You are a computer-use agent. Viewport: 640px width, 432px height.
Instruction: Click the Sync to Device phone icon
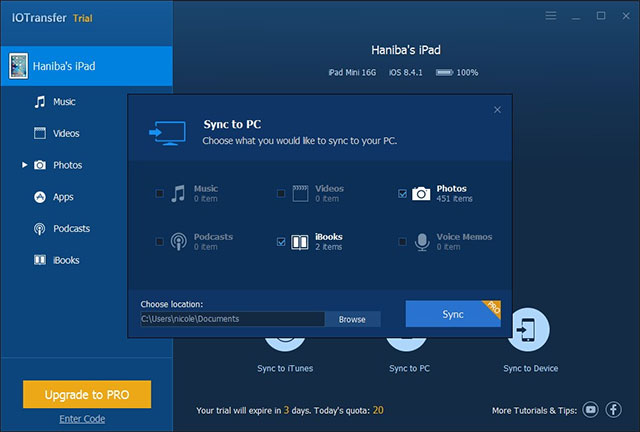528,329
